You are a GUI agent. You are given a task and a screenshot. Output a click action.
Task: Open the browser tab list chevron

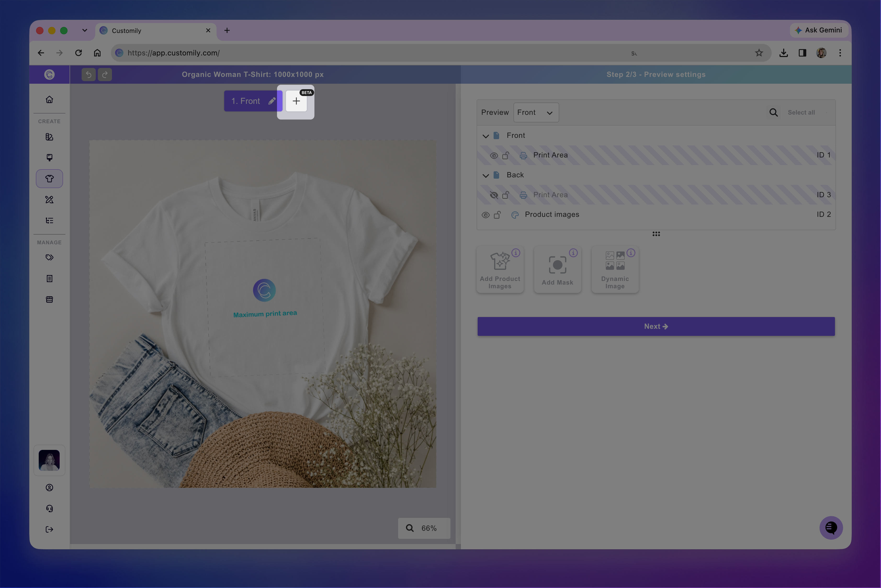click(x=85, y=30)
